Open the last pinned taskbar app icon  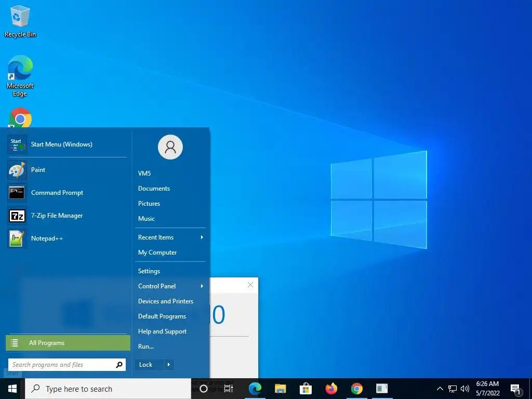click(382, 389)
